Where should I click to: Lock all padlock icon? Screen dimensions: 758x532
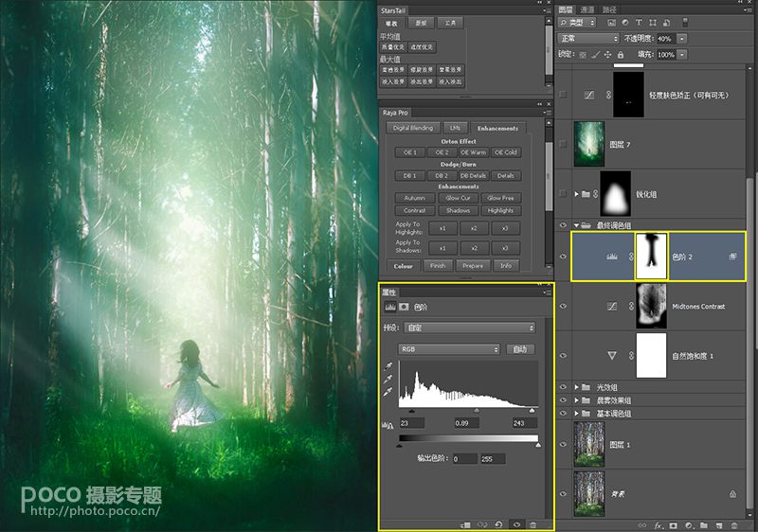coord(621,55)
